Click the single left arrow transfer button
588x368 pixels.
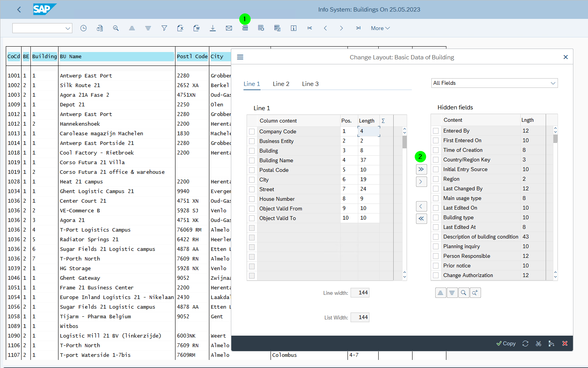(421, 206)
